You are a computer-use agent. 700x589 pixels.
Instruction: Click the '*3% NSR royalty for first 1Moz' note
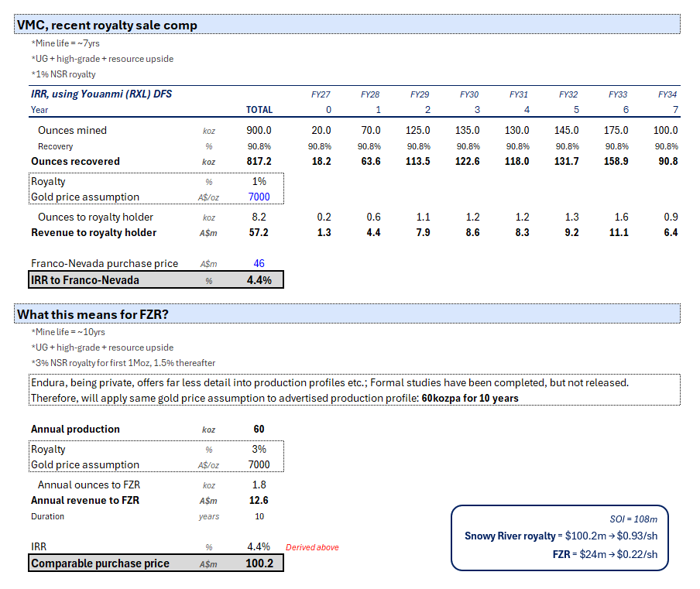[123, 363]
